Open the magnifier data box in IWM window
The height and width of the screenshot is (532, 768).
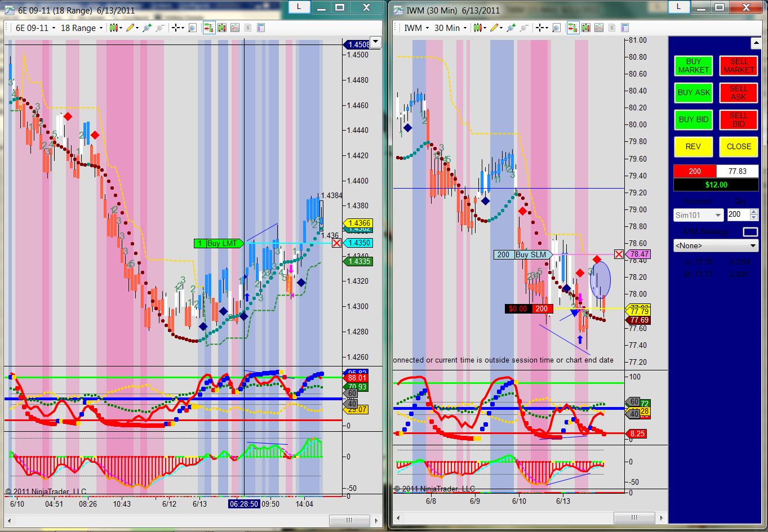click(556, 28)
